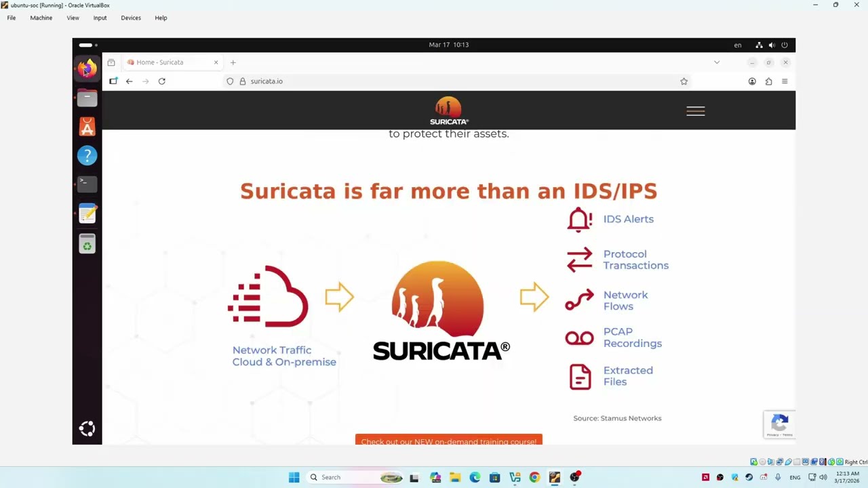Click the Protocol Transactions arrows icon
The height and width of the screenshot is (488, 868).
[580, 260]
